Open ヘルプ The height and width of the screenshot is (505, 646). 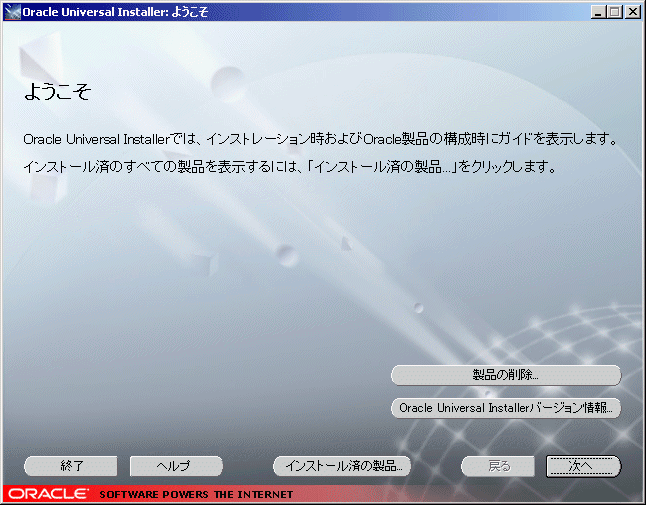click(176, 466)
